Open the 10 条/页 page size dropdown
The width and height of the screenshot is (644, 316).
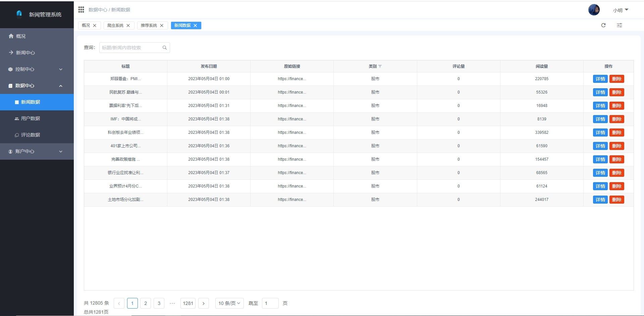229,303
